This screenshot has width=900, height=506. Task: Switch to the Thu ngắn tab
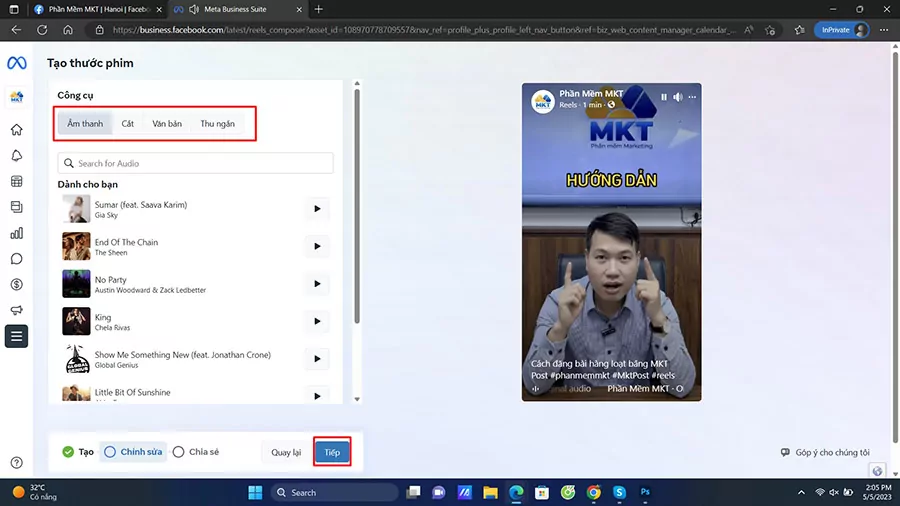point(218,123)
